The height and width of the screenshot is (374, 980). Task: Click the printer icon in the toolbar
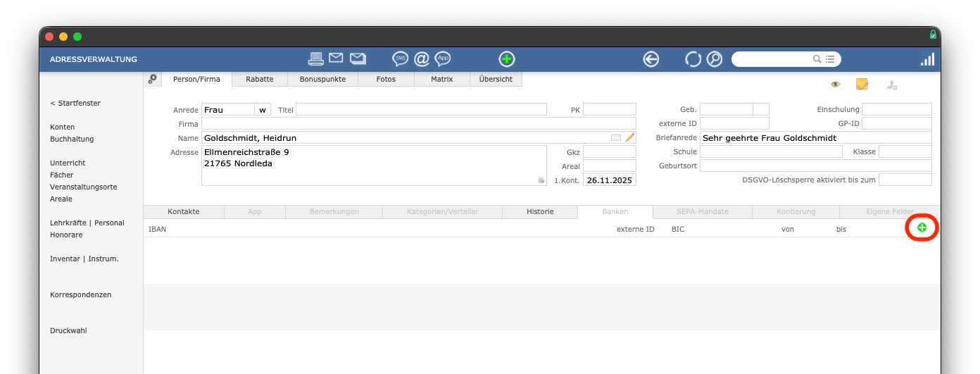coord(316,59)
